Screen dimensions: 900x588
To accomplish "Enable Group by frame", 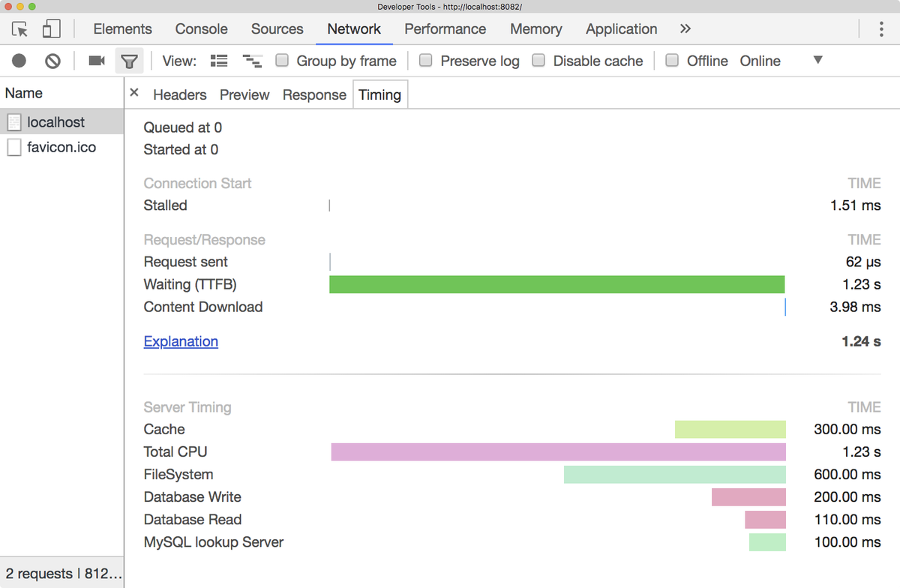I will point(281,61).
